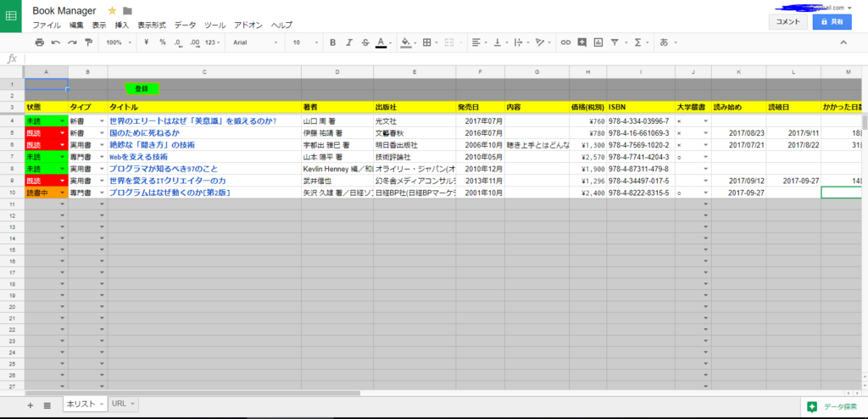Star the Book Manager document
Screen dimensions: 868x419
pos(113,10)
